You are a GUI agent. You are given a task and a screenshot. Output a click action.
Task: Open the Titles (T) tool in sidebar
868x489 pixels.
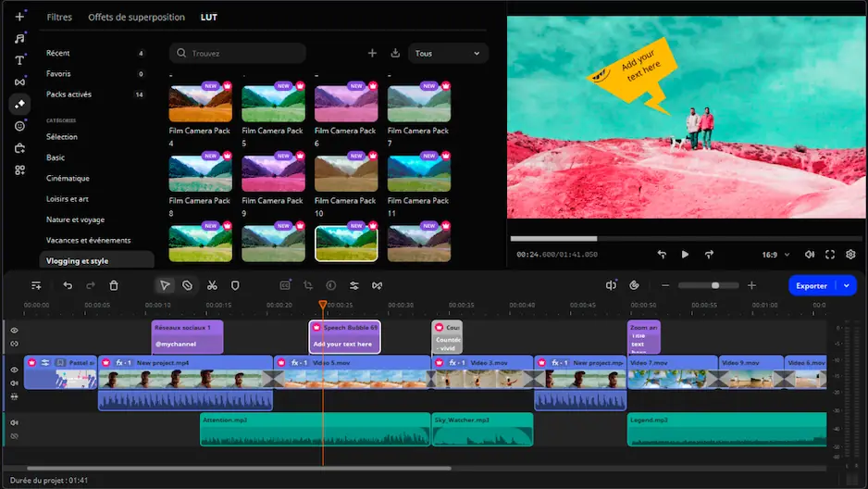pyautogui.click(x=19, y=60)
